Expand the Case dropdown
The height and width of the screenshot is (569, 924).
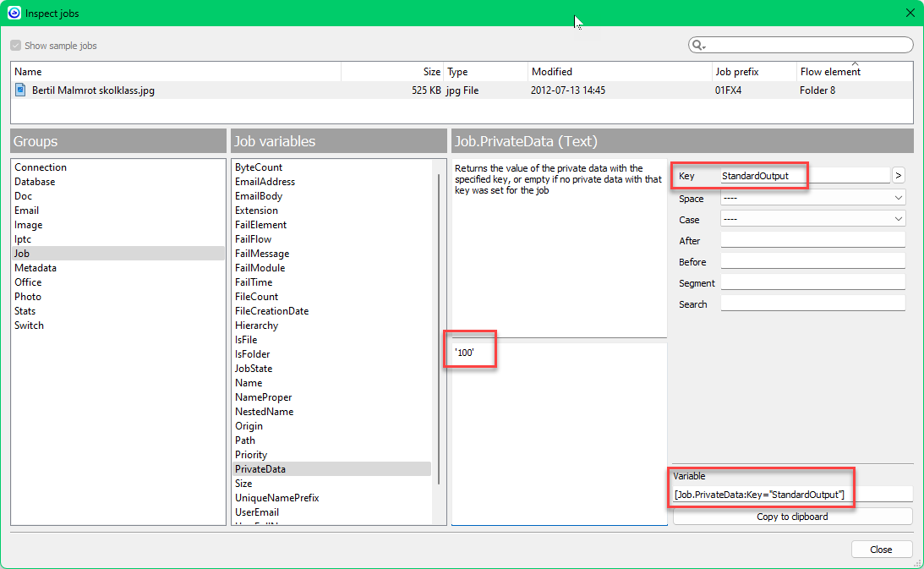click(812, 219)
